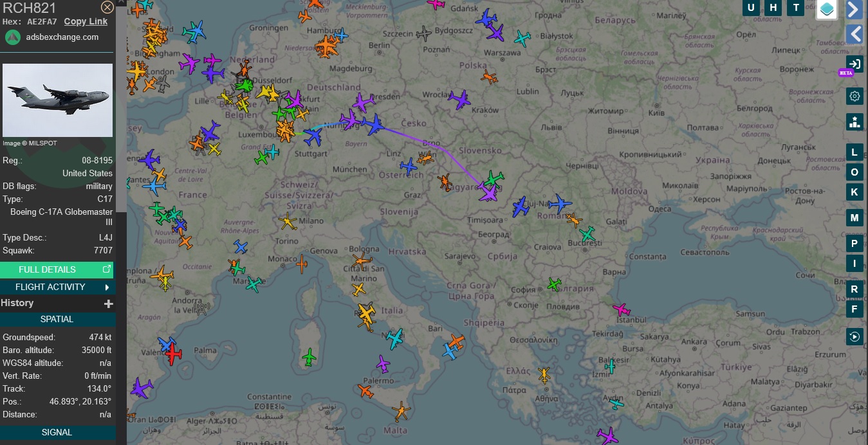Toggle the L button on map sidebar
This screenshot has width=868, height=445.
point(854,152)
